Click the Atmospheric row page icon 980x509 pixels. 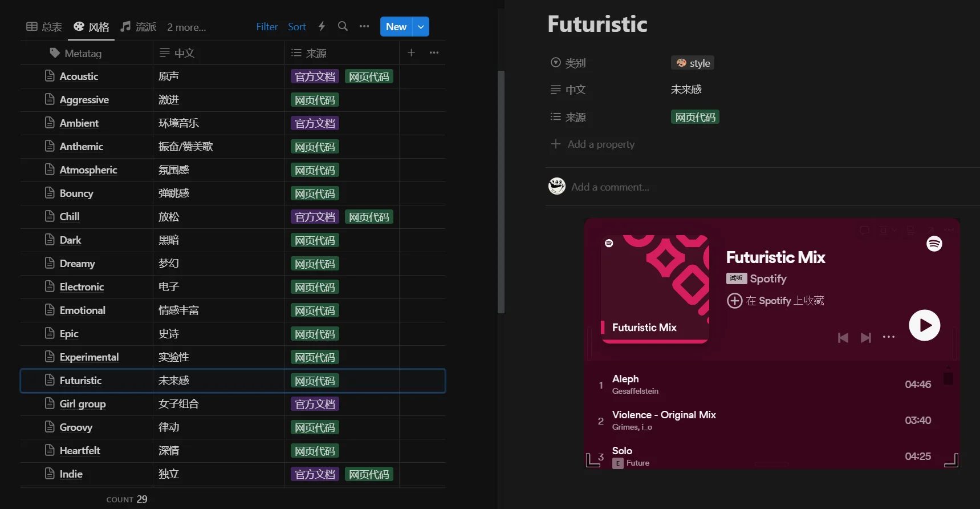coord(50,169)
